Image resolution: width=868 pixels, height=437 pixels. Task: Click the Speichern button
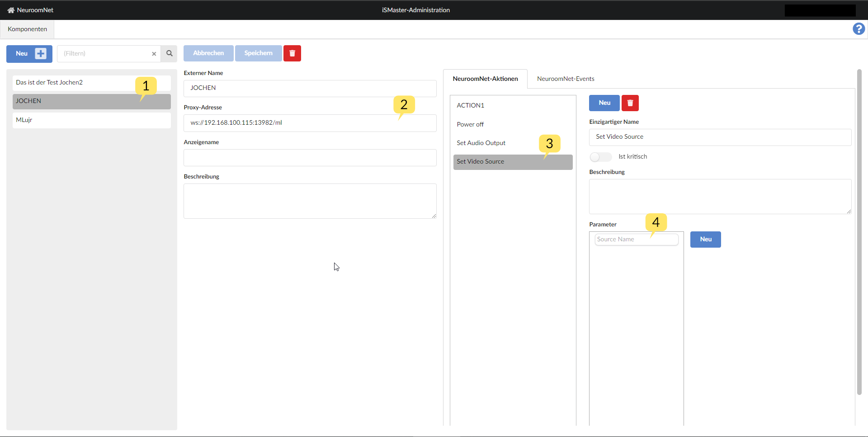[x=258, y=53]
